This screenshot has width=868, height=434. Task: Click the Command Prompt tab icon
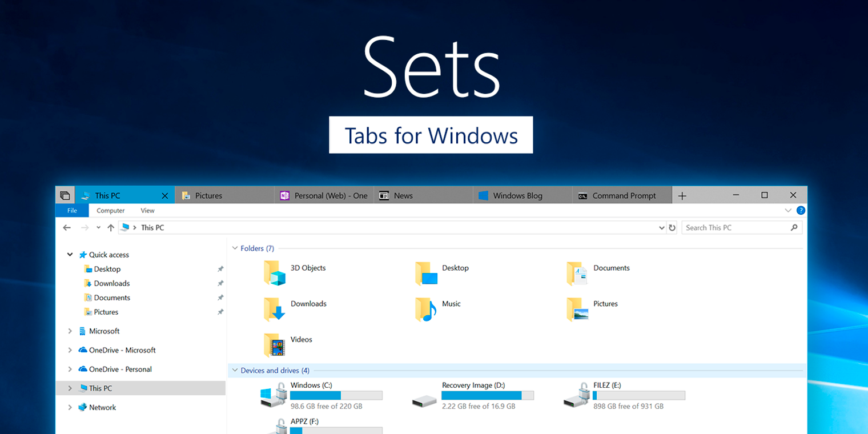(582, 195)
